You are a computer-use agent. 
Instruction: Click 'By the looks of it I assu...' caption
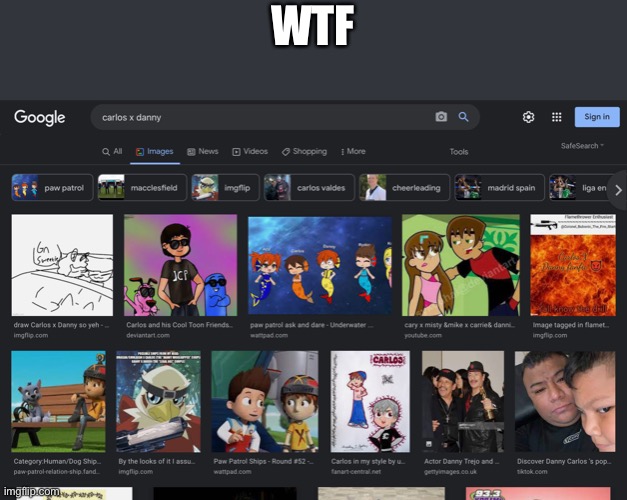coord(157,461)
